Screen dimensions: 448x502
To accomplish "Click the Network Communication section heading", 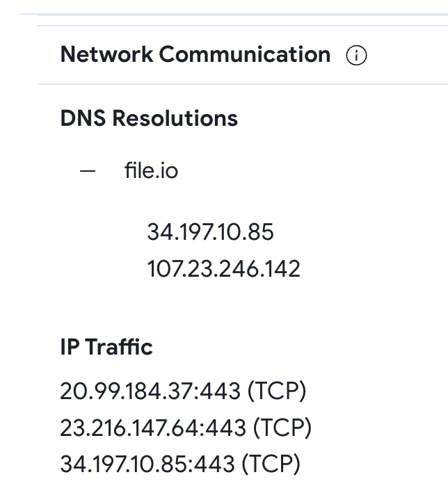I will coord(195,54).
